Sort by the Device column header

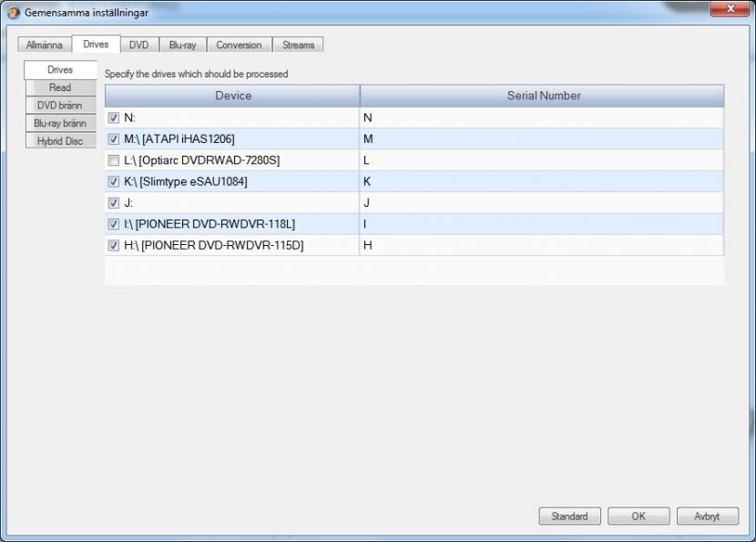(x=232, y=96)
